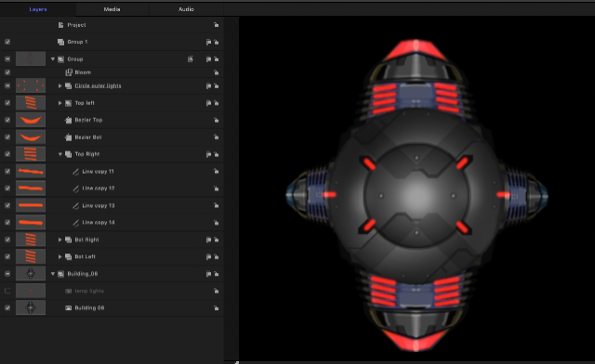Open the Audio tab
595x364 pixels.
tap(186, 9)
